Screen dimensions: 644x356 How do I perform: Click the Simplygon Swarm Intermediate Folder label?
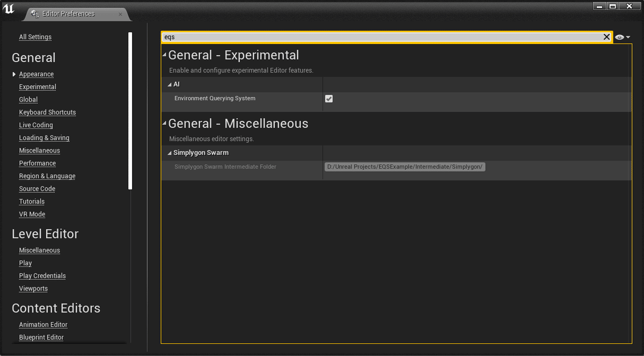click(x=225, y=167)
